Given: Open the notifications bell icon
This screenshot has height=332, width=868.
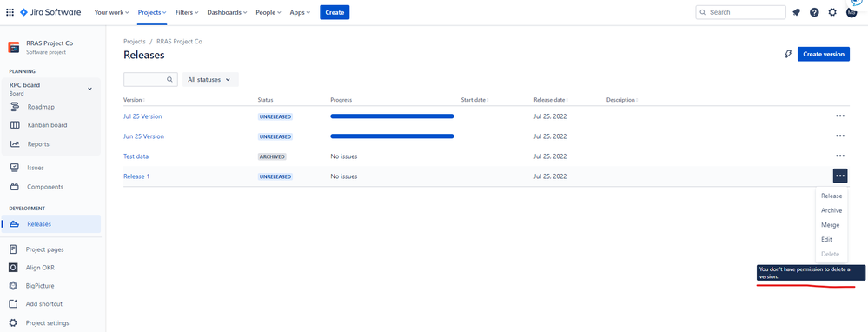Looking at the screenshot, I should [x=796, y=12].
